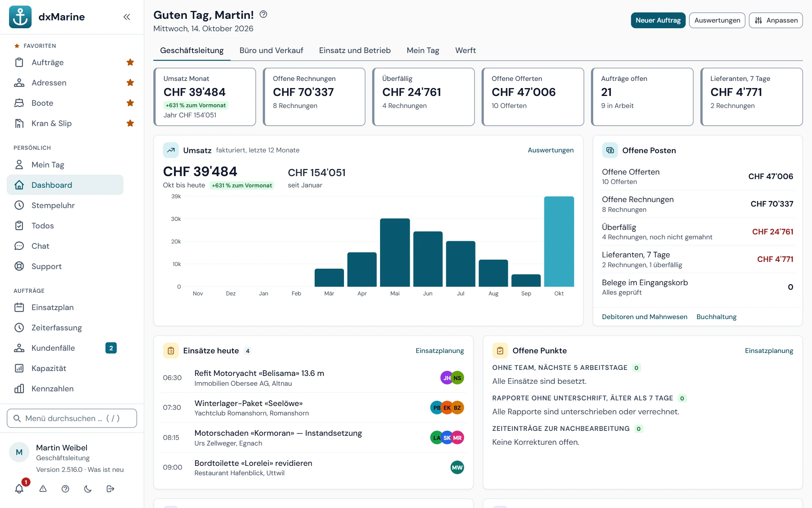Toggle dark mode moon icon

pyautogui.click(x=88, y=489)
